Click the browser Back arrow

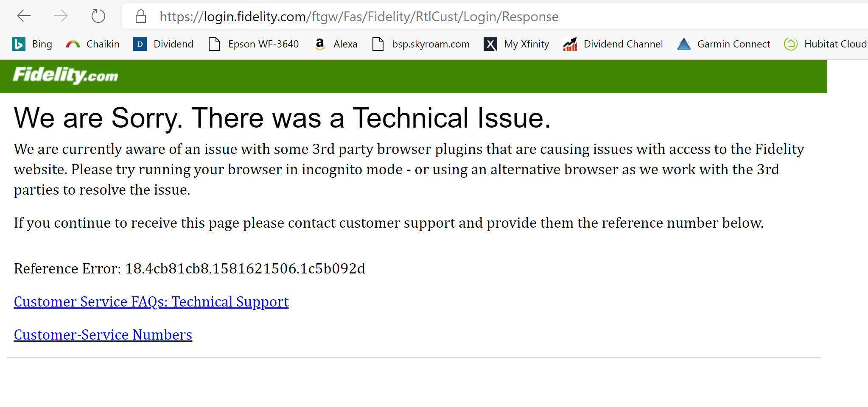pyautogui.click(x=24, y=17)
